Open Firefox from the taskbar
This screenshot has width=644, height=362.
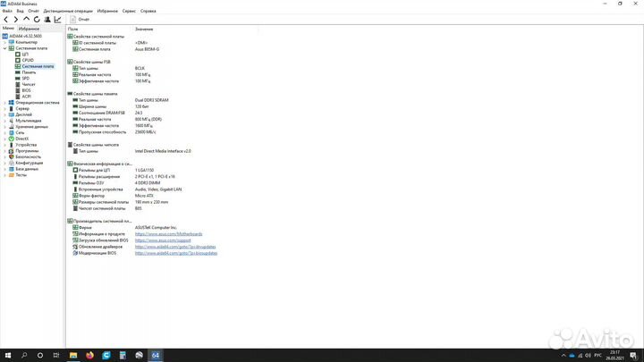coord(89,355)
